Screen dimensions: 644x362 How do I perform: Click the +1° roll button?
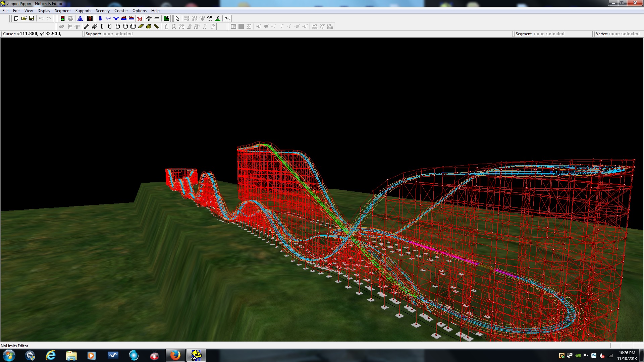click(274, 26)
